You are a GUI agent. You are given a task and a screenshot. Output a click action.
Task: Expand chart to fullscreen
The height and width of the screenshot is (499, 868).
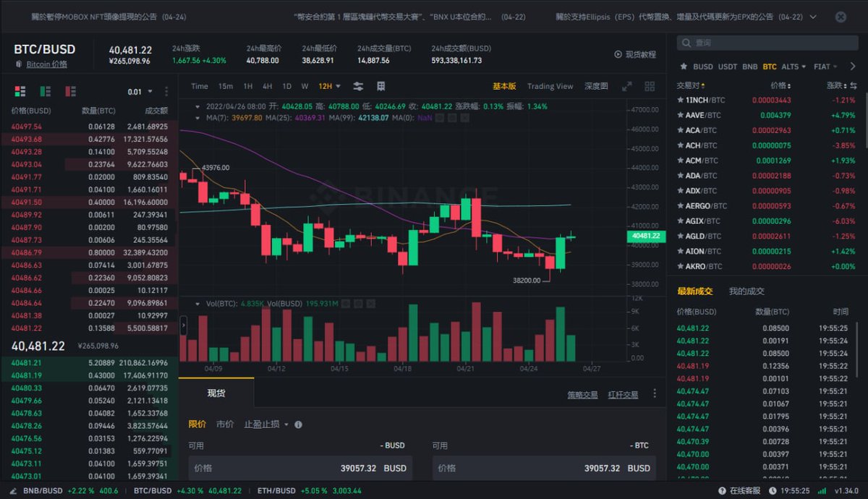(x=627, y=86)
